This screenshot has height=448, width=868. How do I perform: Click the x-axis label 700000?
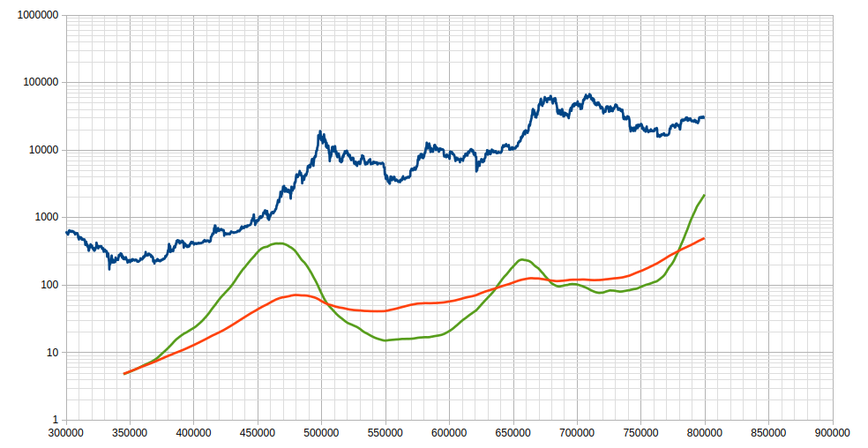(577, 432)
